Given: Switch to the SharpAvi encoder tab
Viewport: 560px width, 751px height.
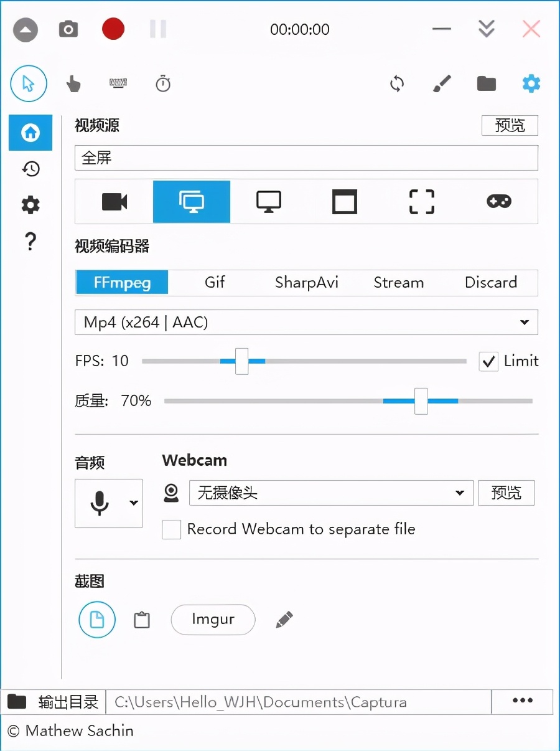Looking at the screenshot, I should pyautogui.click(x=306, y=282).
